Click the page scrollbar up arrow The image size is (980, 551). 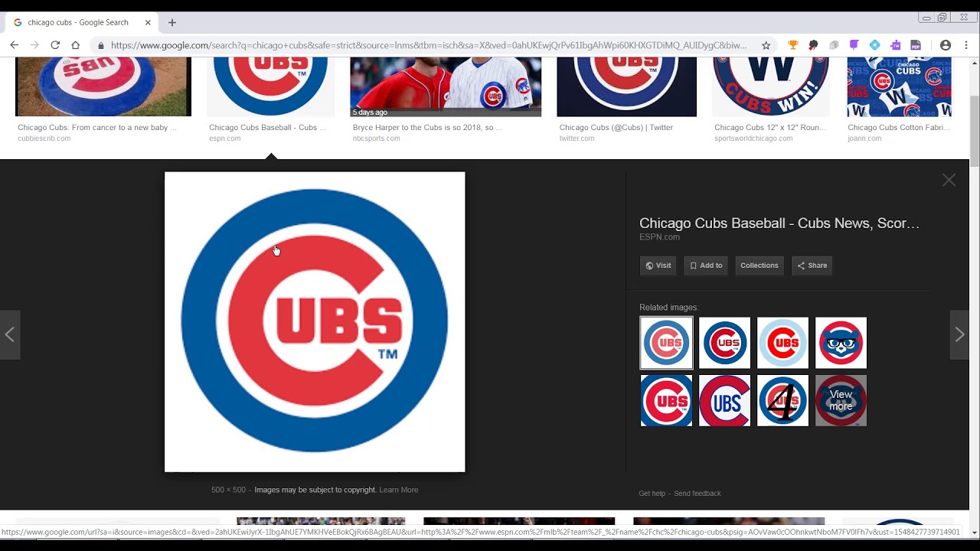975,63
